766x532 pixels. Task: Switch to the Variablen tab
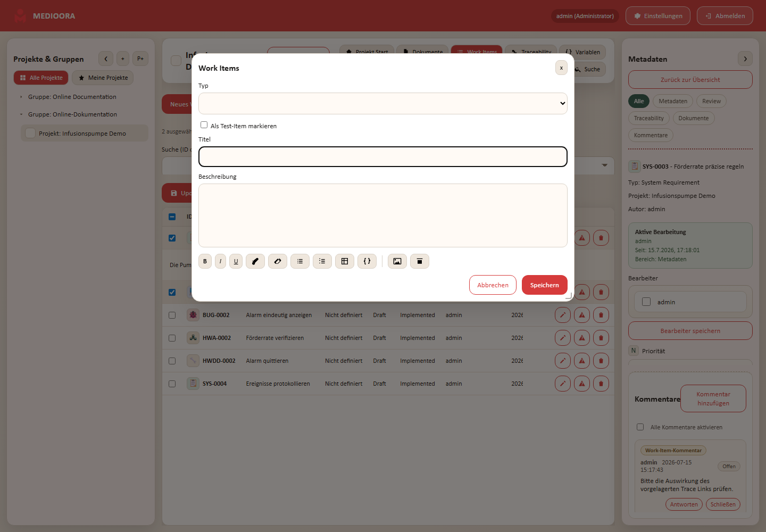coord(582,52)
